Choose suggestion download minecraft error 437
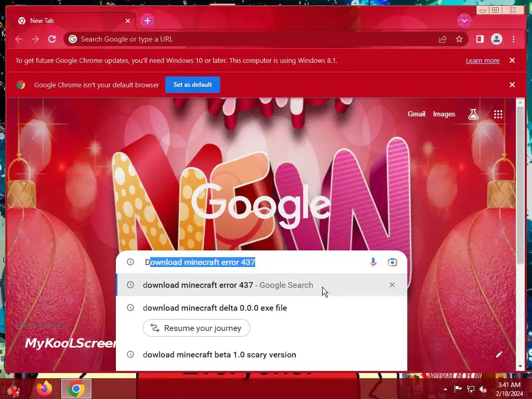This screenshot has width=532, height=399. click(x=262, y=285)
